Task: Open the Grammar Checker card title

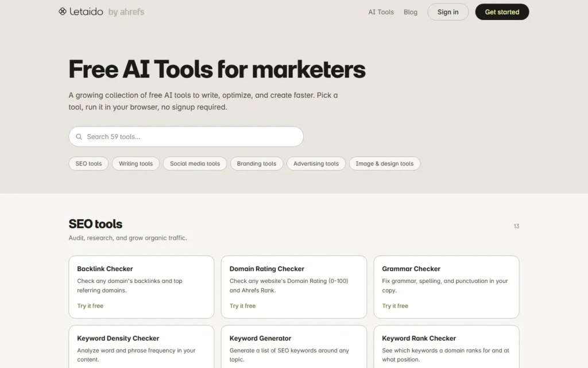Action: [411, 269]
